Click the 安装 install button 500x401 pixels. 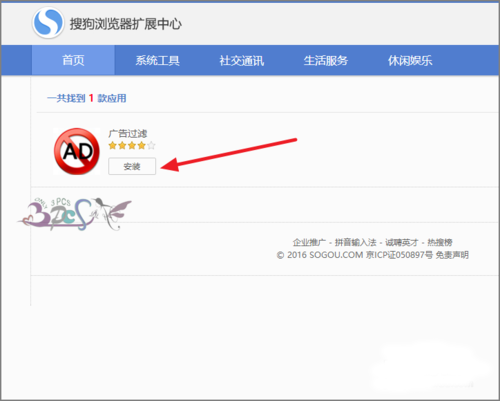[x=132, y=166]
